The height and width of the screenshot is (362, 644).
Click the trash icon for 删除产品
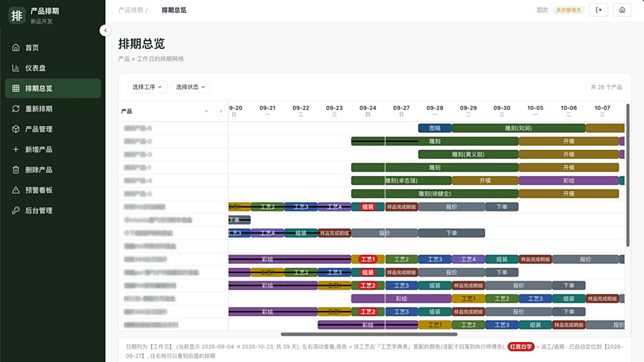click(x=16, y=170)
